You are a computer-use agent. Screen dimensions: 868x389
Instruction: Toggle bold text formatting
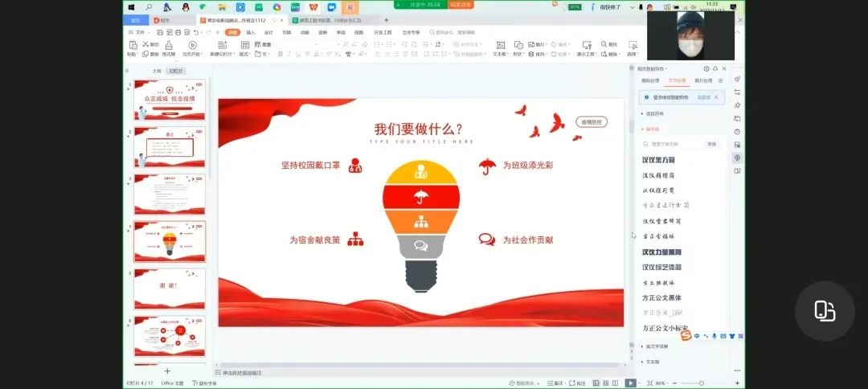[x=280, y=54]
